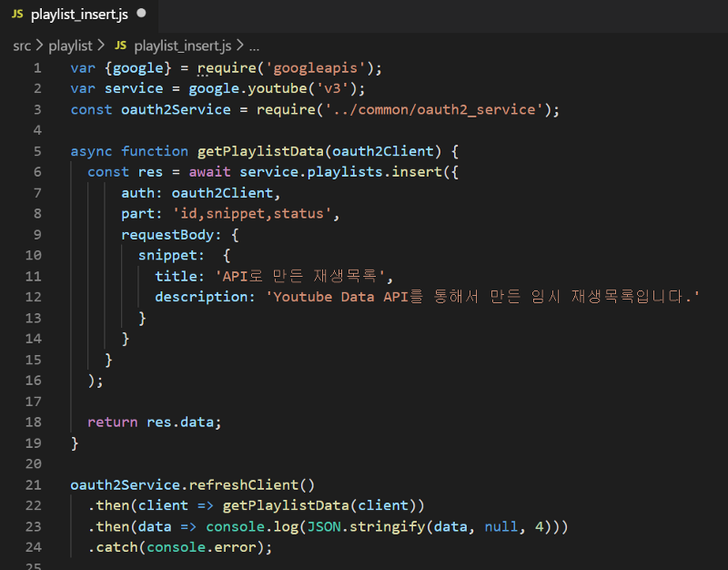
Task: Click oauth2Client value on line 7
Action: click(x=222, y=193)
